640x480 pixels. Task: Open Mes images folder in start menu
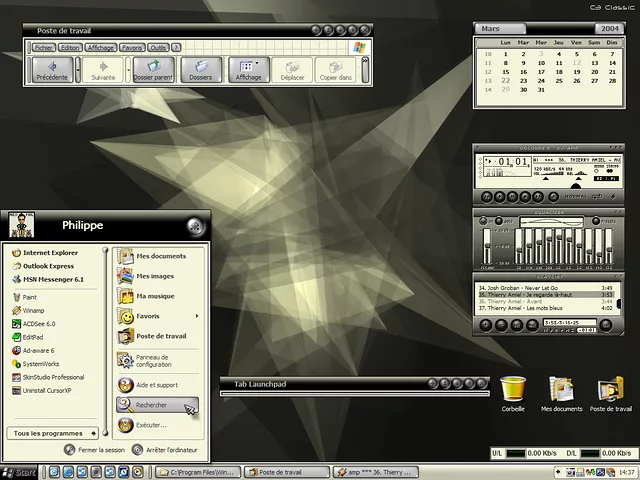point(154,276)
